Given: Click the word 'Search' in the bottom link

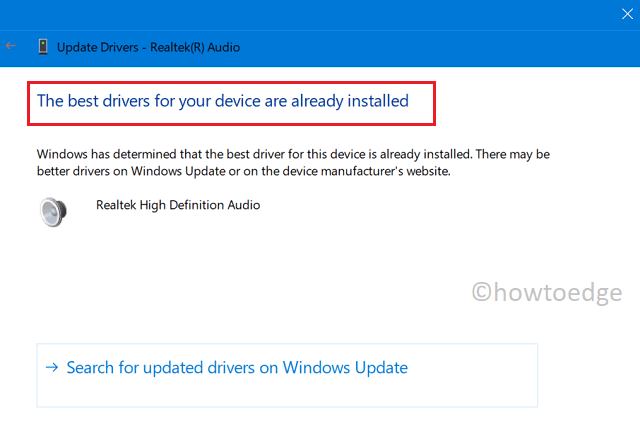Looking at the screenshot, I should point(92,367).
